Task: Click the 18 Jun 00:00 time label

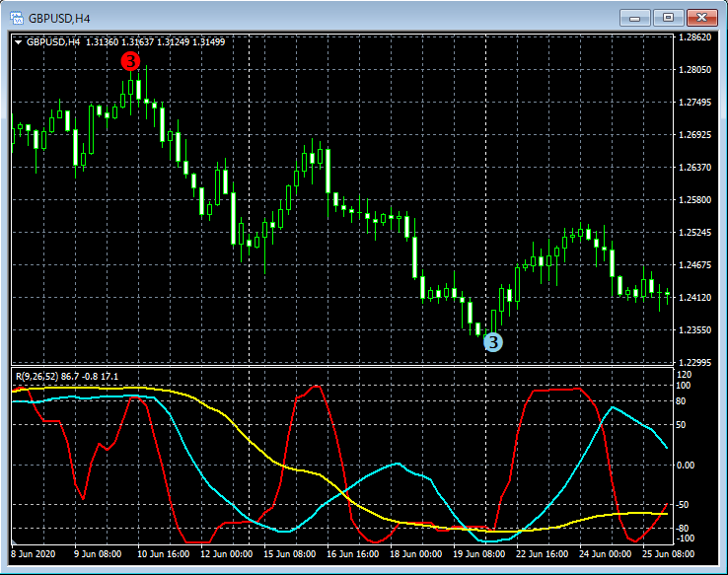Action: tap(415, 554)
